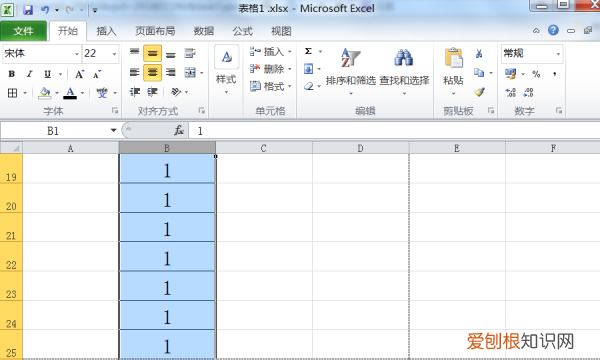Screen dimensions: 600x360
Task: Toggle Top Align
Action: tap(134, 53)
